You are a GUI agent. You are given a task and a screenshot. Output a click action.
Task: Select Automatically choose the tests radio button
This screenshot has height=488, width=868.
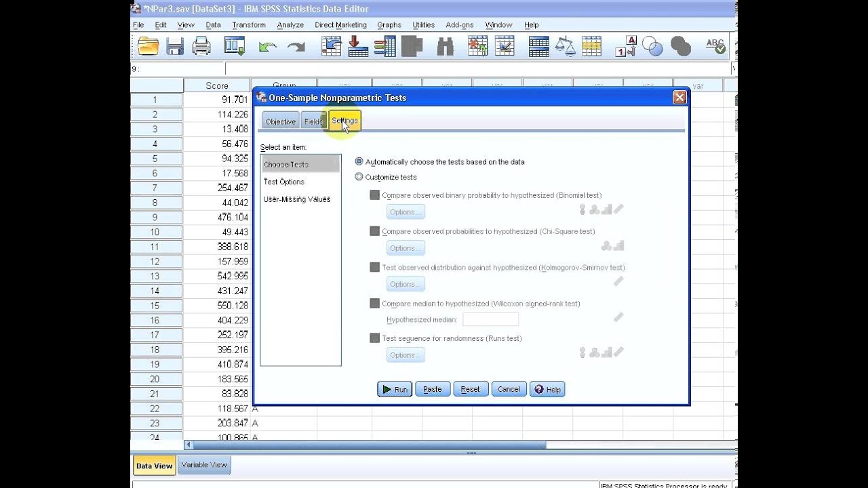359,162
